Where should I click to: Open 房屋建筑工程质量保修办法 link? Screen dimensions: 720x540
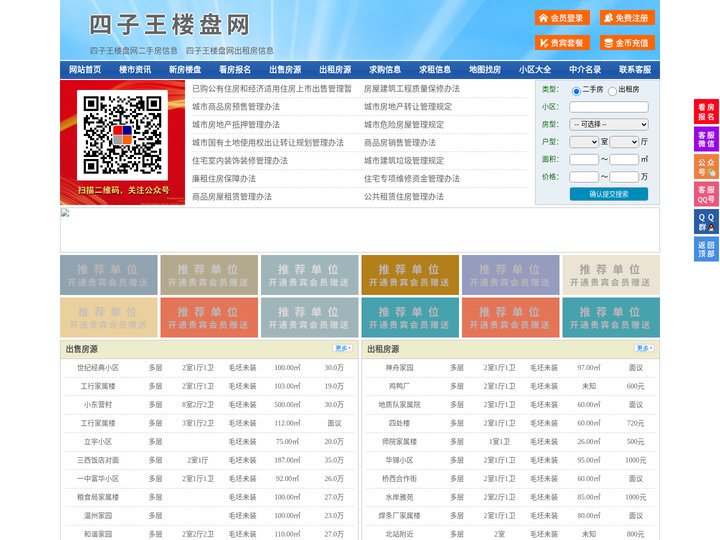point(412,89)
